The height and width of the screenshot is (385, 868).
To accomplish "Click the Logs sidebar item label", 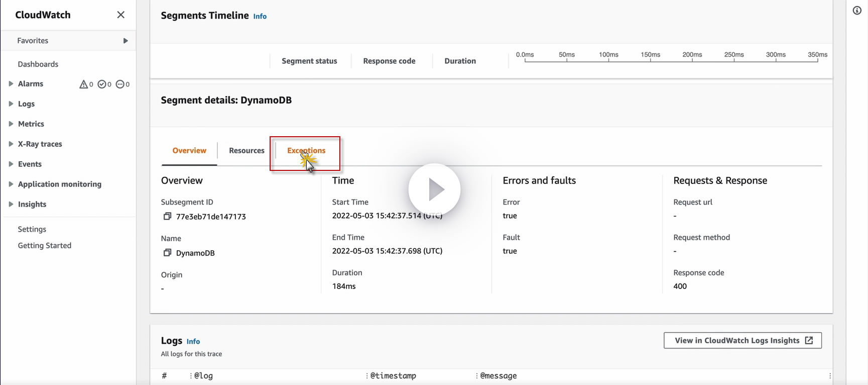I will [26, 104].
